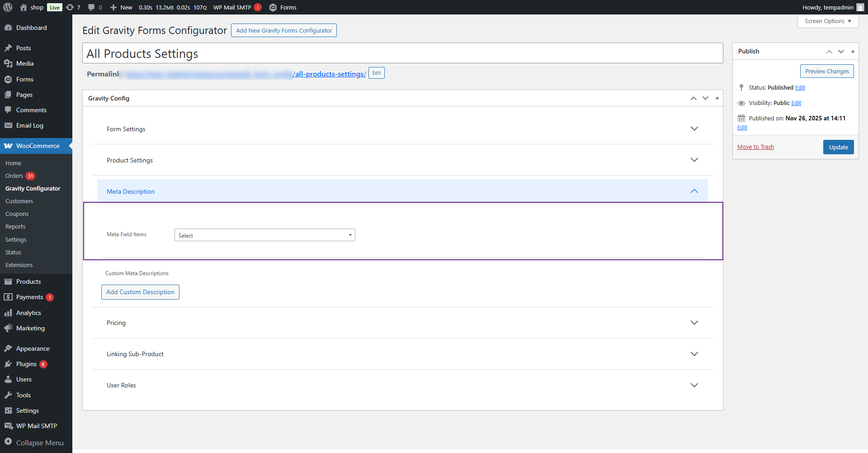Click the Appearance brush icon
The height and width of the screenshot is (453, 868).
tap(8, 348)
